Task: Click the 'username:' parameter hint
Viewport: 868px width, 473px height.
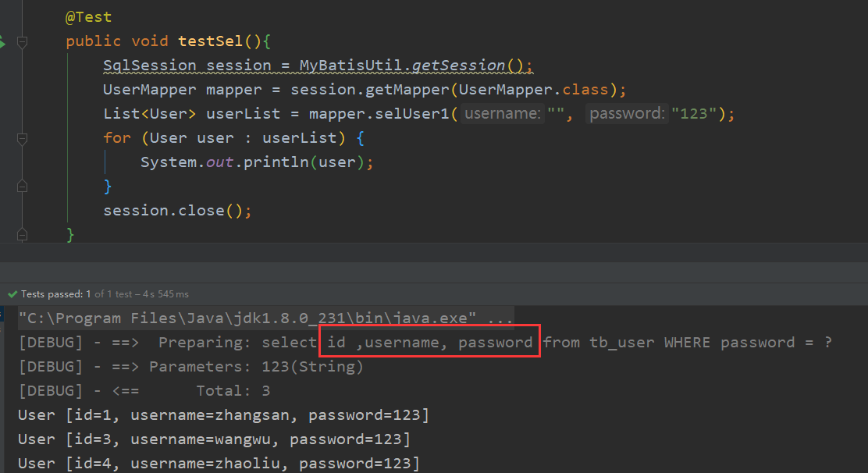Action: (x=503, y=113)
